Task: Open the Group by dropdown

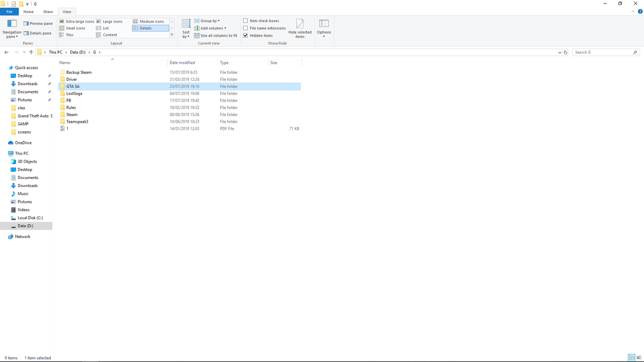Action: point(207,21)
